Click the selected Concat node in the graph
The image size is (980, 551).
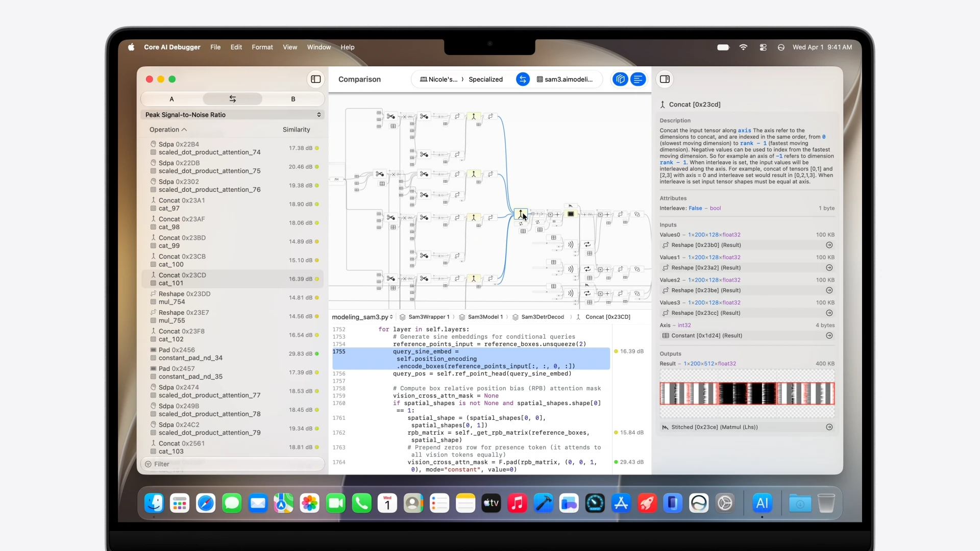click(x=521, y=214)
